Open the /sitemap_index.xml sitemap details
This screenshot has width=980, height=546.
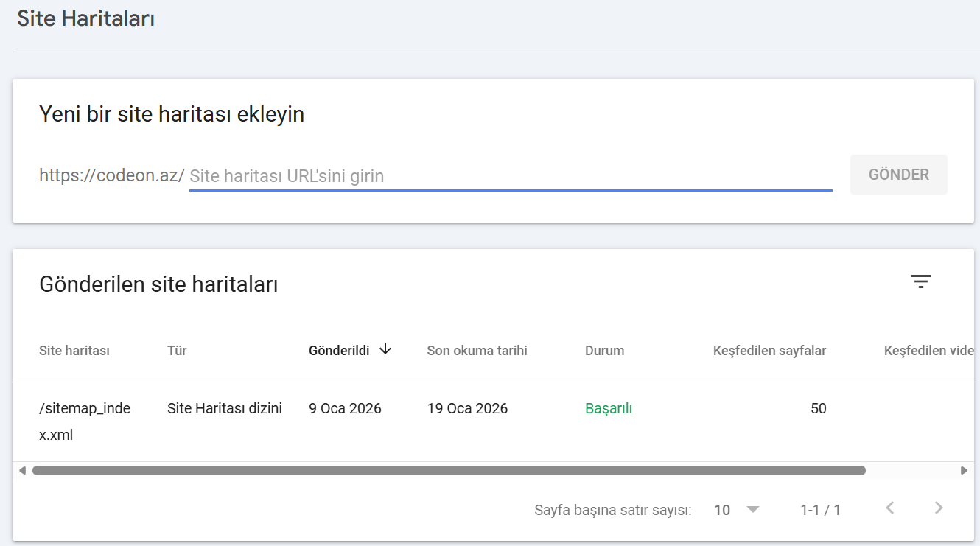[x=85, y=421]
